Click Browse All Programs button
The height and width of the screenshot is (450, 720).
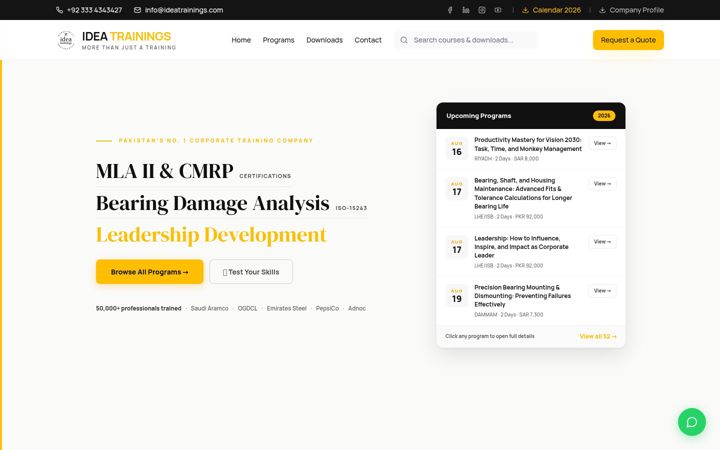[x=150, y=272]
